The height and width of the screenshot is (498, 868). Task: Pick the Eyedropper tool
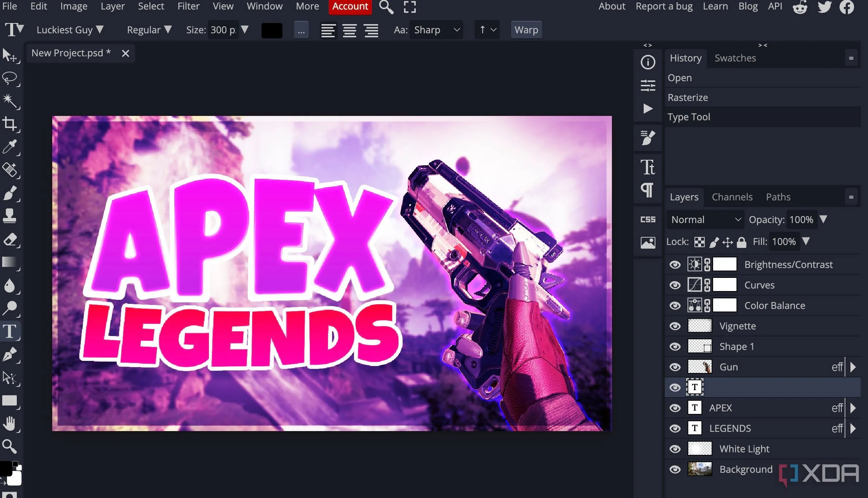tap(9, 147)
